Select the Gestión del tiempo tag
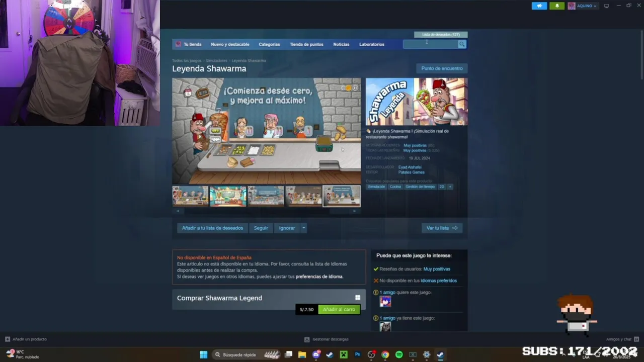The width and height of the screenshot is (644, 362). [420, 187]
